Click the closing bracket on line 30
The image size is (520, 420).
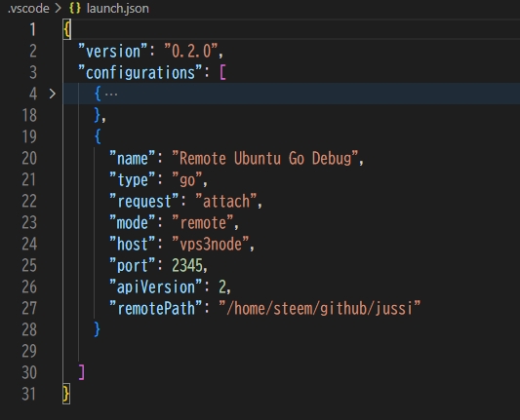(82, 372)
